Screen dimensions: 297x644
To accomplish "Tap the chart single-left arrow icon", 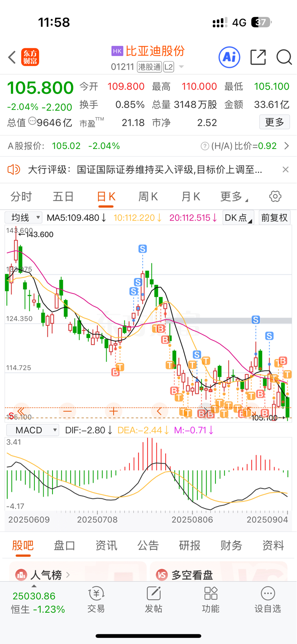I will tap(159, 411).
